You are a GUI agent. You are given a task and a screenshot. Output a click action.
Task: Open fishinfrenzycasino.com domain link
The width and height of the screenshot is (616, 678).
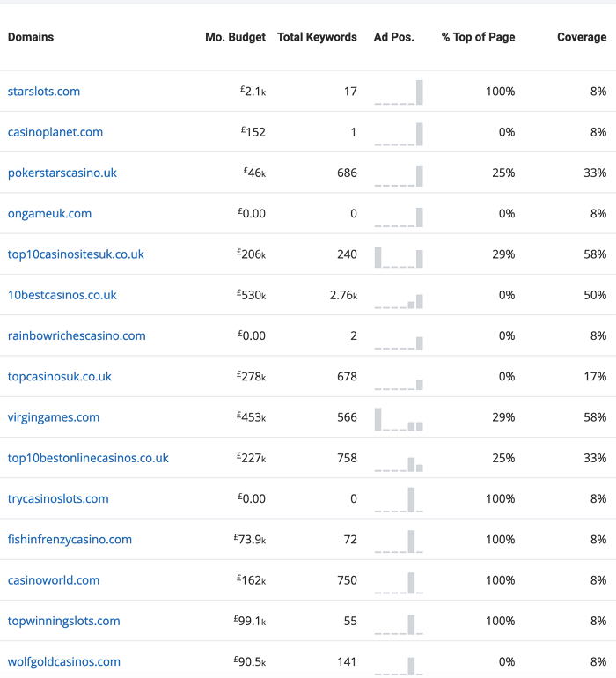[x=70, y=539]
